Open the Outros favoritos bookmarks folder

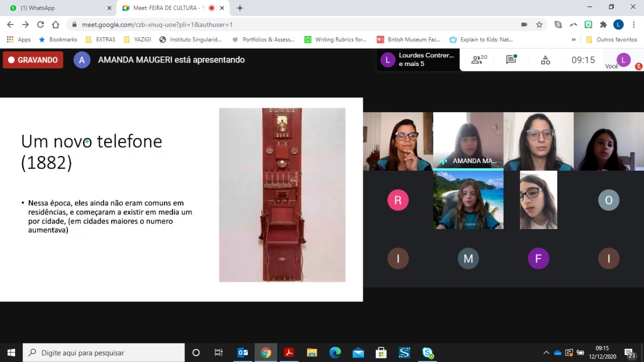click(612, 40)
